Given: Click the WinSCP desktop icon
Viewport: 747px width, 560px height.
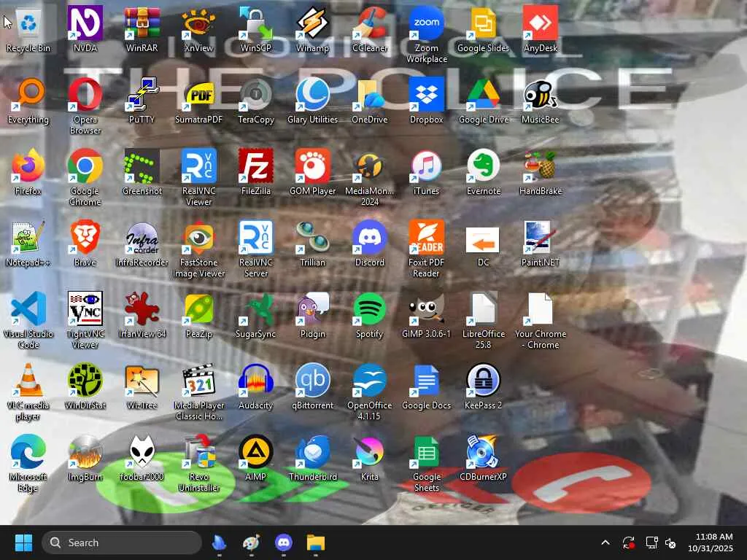Looking at the screenshot, I should [x=256, y=29].
